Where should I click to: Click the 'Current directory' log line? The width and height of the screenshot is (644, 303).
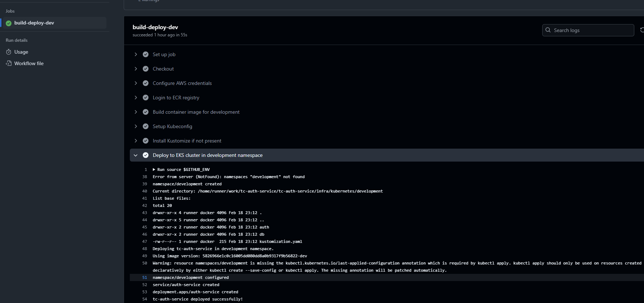[x=268, y=191]
